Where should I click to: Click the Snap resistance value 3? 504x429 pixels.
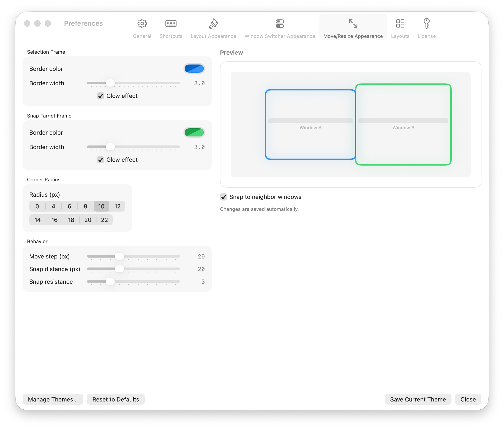(203, 282)
